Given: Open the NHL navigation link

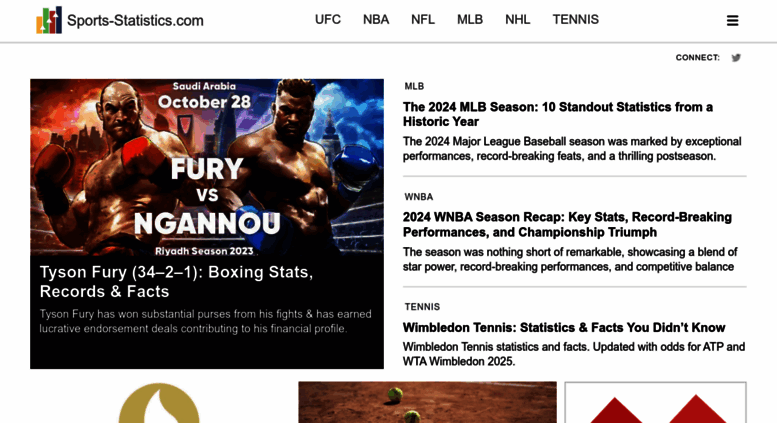Looking at the screenshot, I should pyautogui.click(x=517, y=19).
